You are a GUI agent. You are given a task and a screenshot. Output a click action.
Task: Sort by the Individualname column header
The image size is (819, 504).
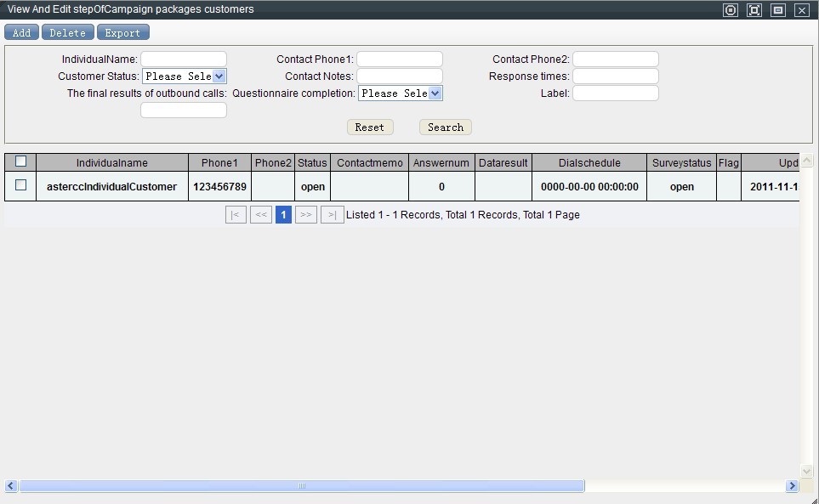click(x=111, y=162)
